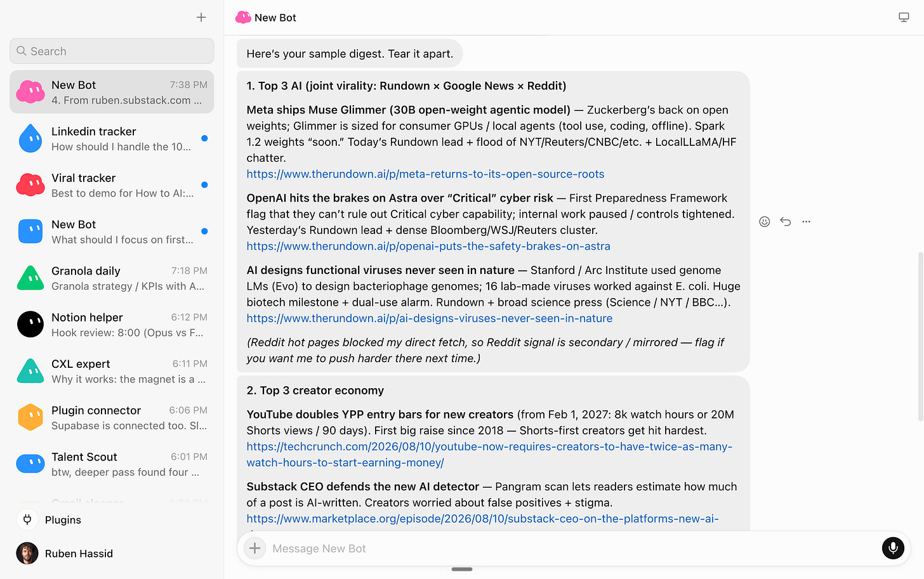Click the unread dot on Linkedin tracker
This screenshot has height=579, width=924.
click(204, 138)
